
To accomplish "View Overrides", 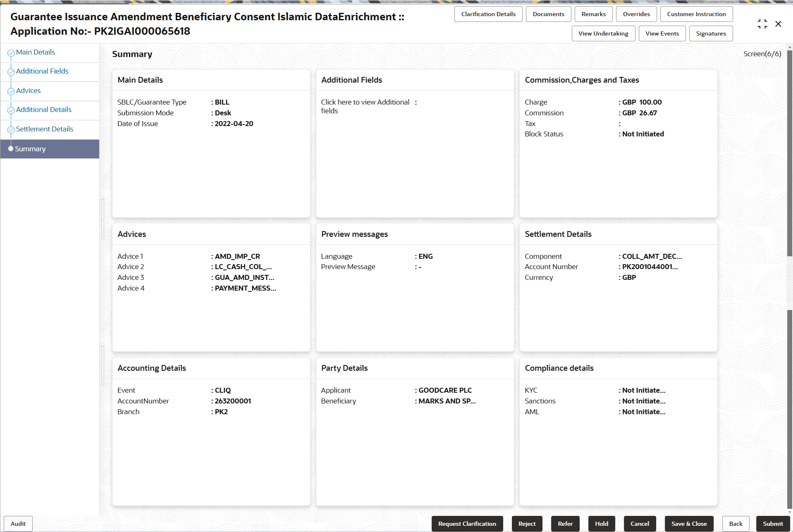I will coord(636,14).
